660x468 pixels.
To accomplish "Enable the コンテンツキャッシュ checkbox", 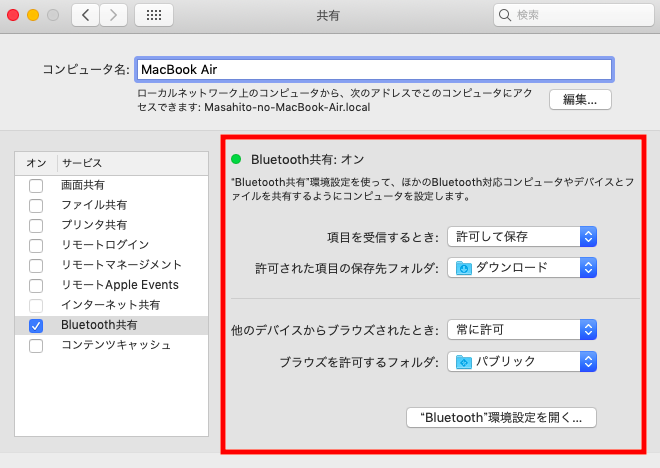I will (36, 346).
